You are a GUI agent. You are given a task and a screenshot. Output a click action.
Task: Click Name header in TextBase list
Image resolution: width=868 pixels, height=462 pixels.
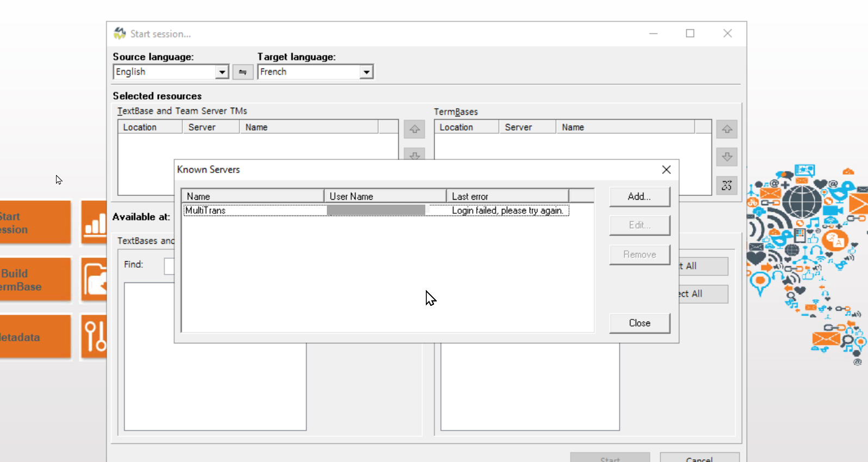[x=309, y=127]
